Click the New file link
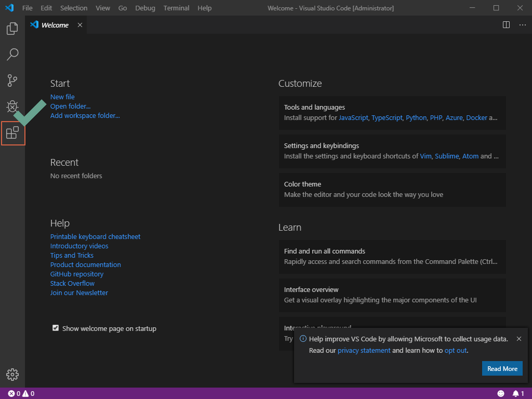Image resolution: width=532 pixels, height=399 pixels. 62,97
